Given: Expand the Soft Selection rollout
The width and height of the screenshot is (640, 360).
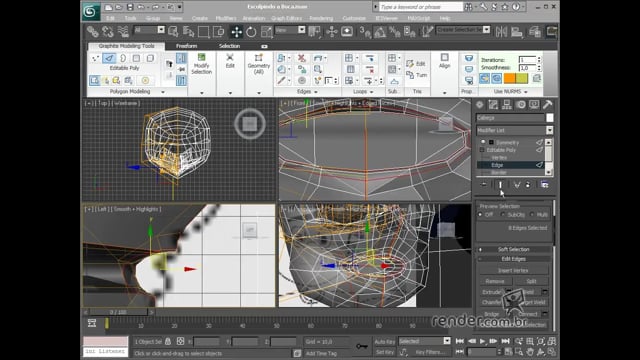Looking at the screenshot, I should click(514, 249).
